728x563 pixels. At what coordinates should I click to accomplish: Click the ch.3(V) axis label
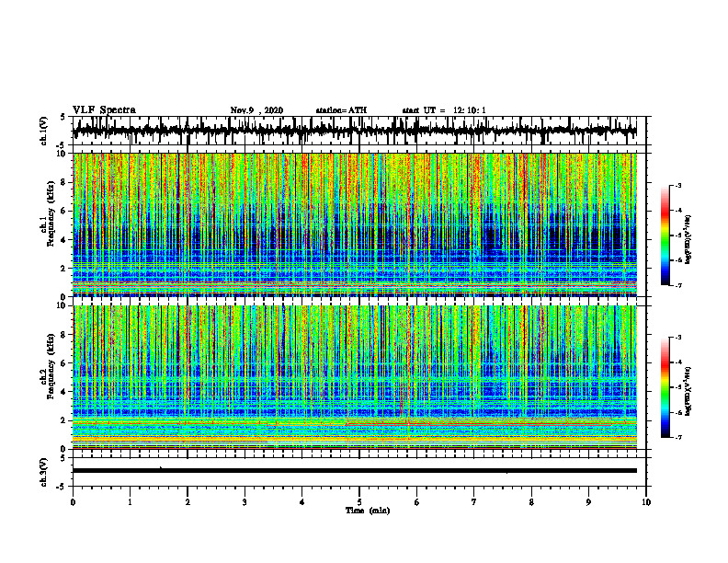point(43,472)
